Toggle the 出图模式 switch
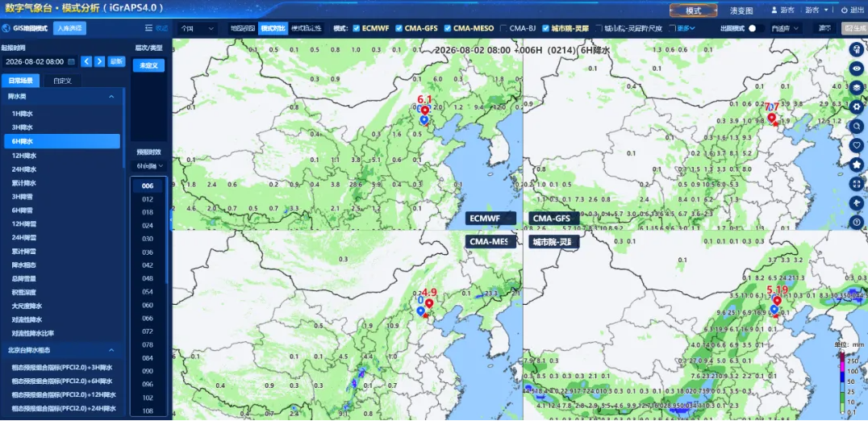868x421 pixels. point(756,28)
